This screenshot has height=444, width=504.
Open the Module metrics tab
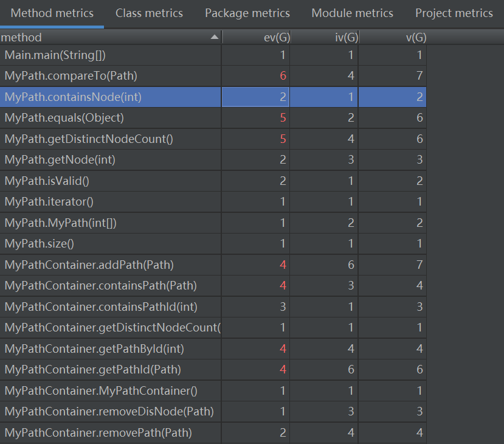click(352, 13)
